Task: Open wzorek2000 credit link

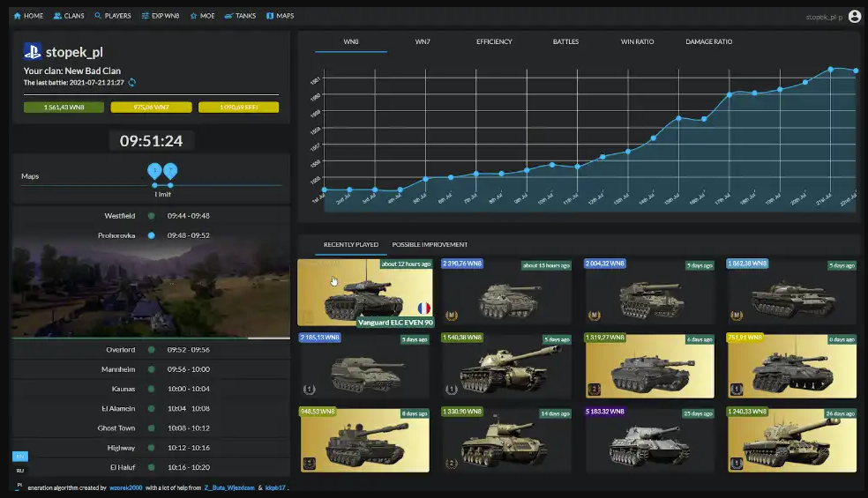Action: click(125, 488)
